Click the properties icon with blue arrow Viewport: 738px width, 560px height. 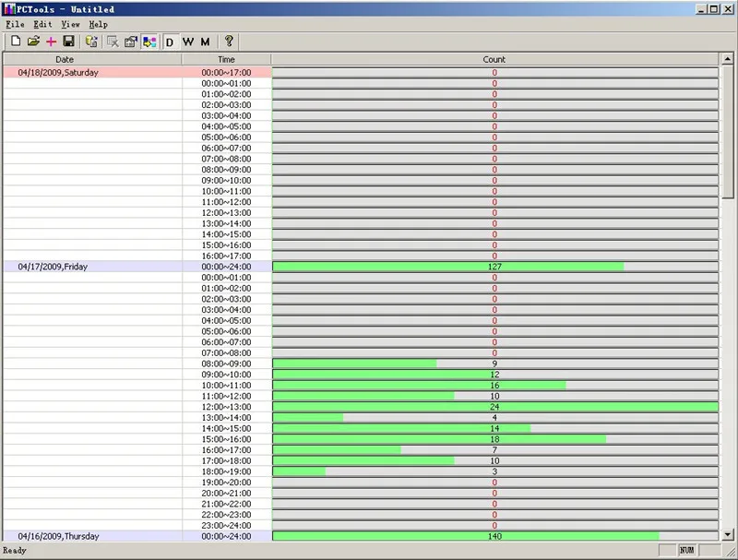131,42
